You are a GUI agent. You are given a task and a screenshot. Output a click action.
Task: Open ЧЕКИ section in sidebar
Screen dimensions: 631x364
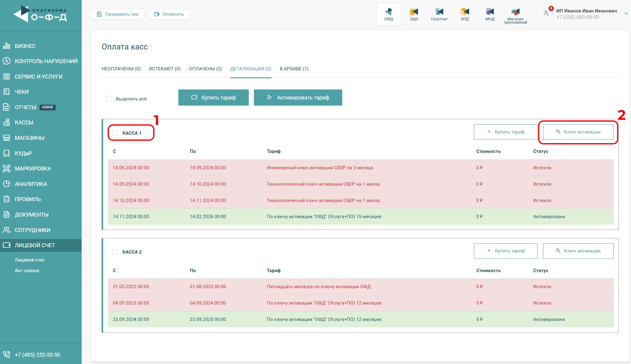pos(41,92)
